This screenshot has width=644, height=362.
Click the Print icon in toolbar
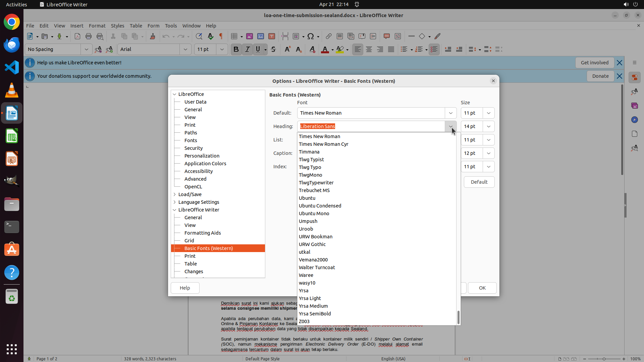point(89,36)
